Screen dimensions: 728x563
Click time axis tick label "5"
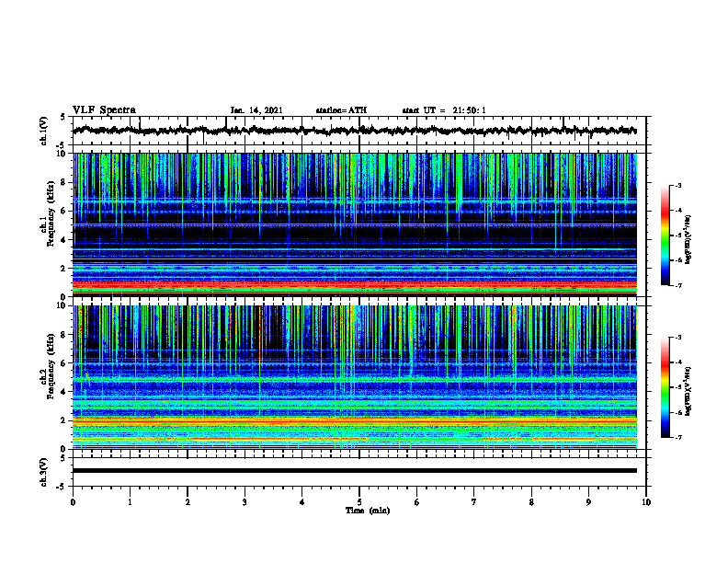(x=359, y=502)
